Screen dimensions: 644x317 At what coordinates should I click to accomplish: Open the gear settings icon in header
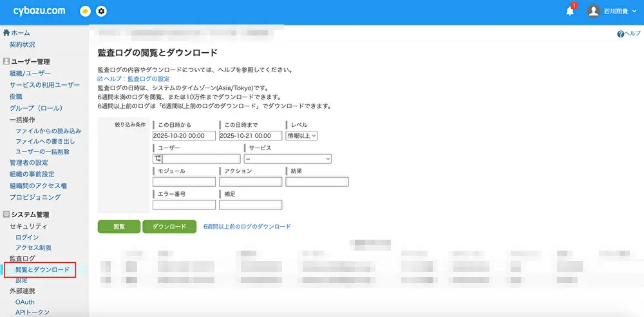[x=102, y=12]
